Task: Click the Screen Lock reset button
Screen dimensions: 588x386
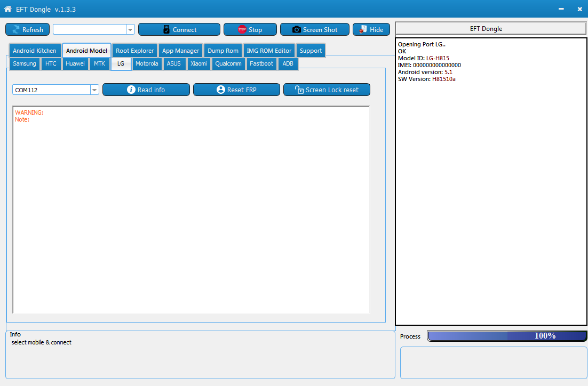Action: (x=327, y=90)
